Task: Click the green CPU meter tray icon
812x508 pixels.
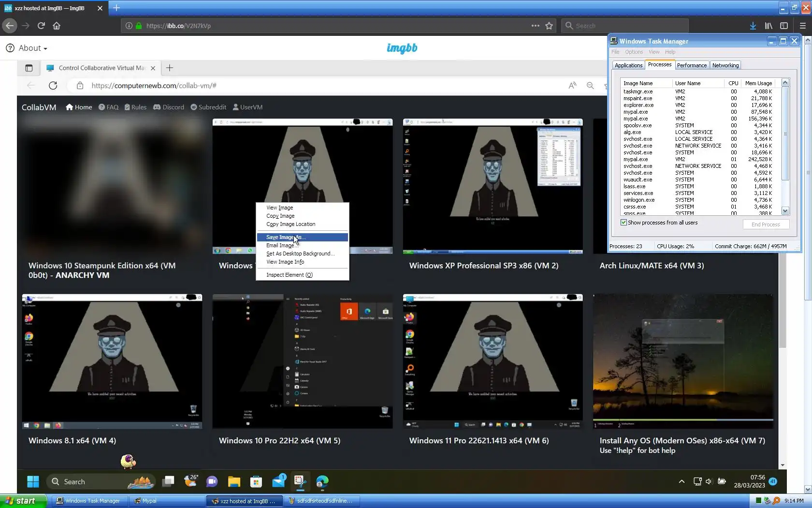Action: tap(758, 501)
